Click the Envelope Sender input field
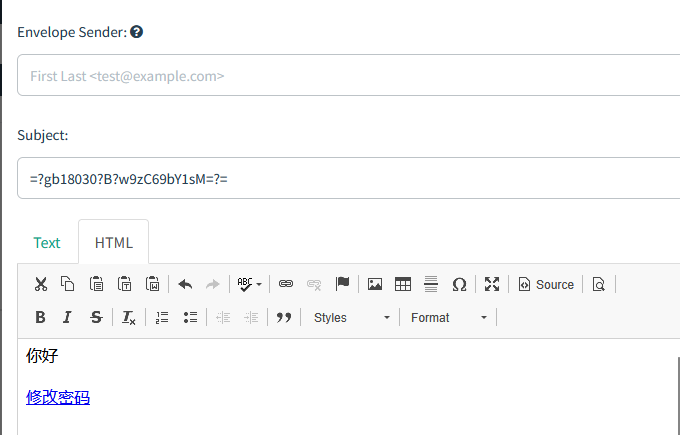The width and height of the screenshot is (680, 435). coord(349,75)
